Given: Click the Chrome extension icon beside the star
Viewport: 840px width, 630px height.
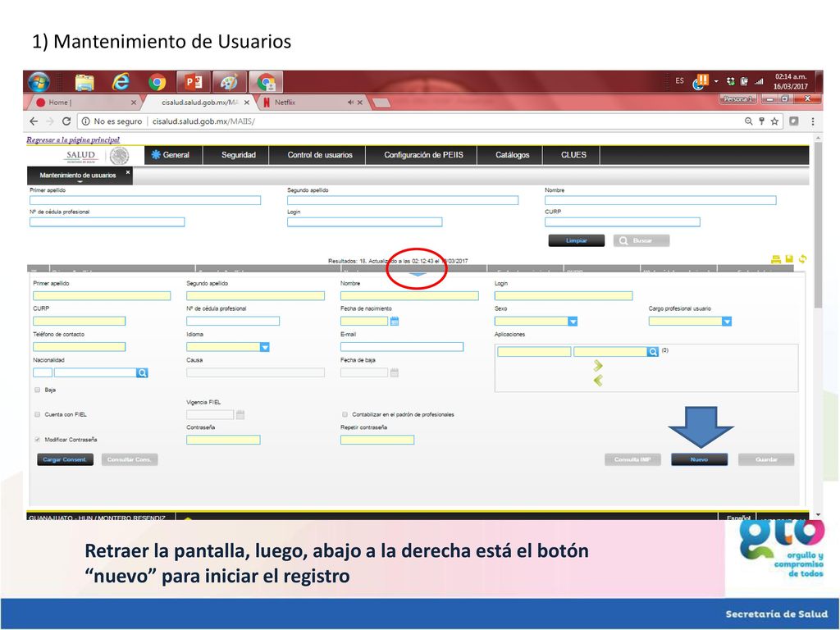Looking at the screenshot, I should point(794,121).
